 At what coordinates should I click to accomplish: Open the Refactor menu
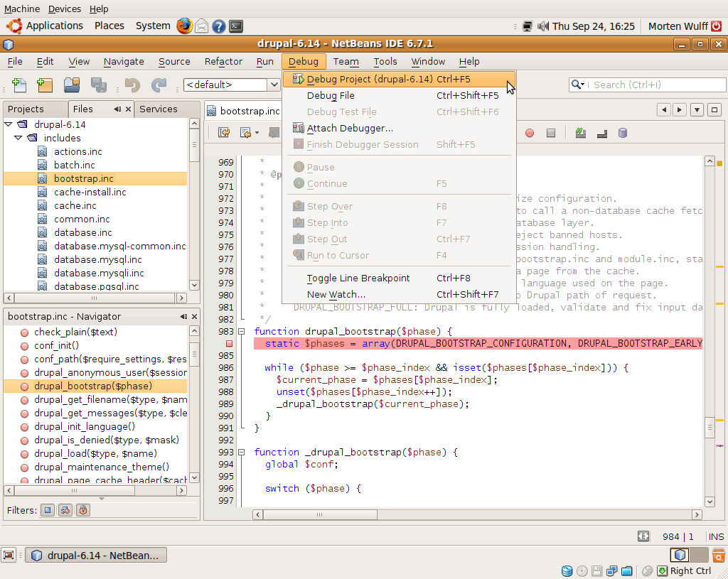point(223,61)
